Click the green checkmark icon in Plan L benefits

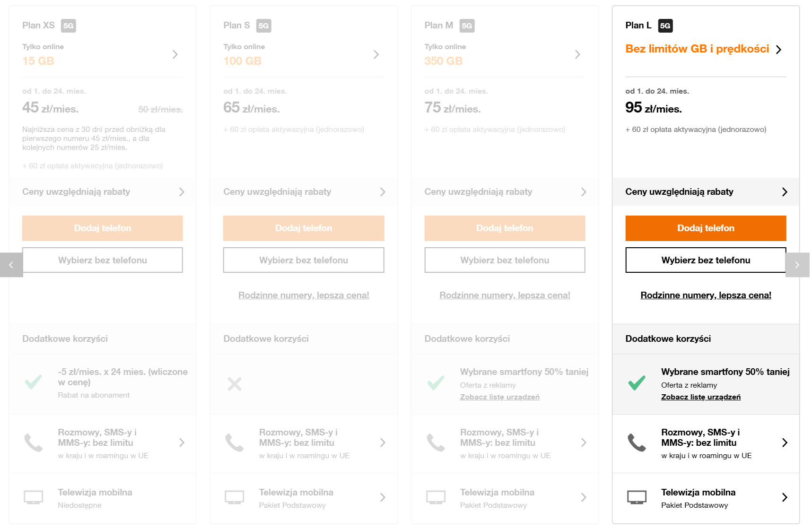point(637,382)
